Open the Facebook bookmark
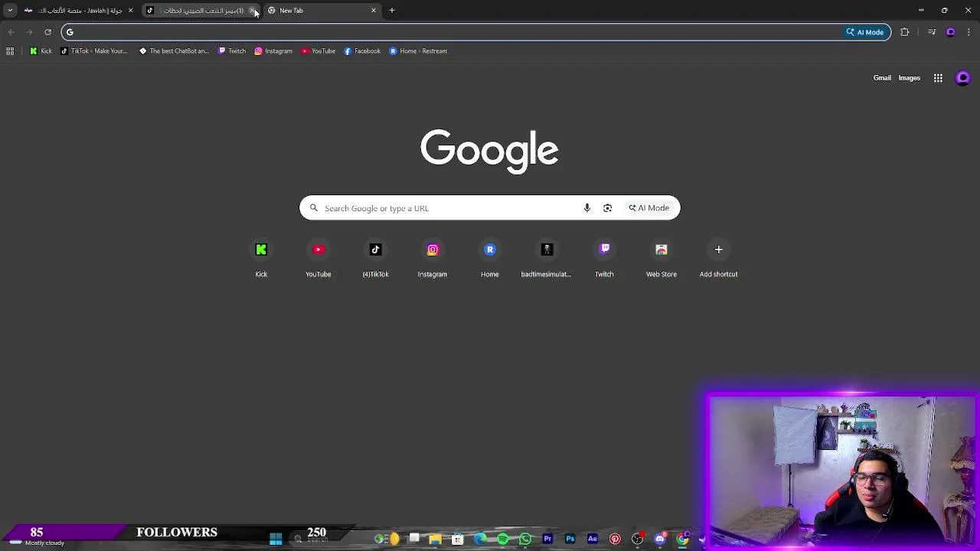The height and width of the screenshot is (551, 980). click(362, 51)
